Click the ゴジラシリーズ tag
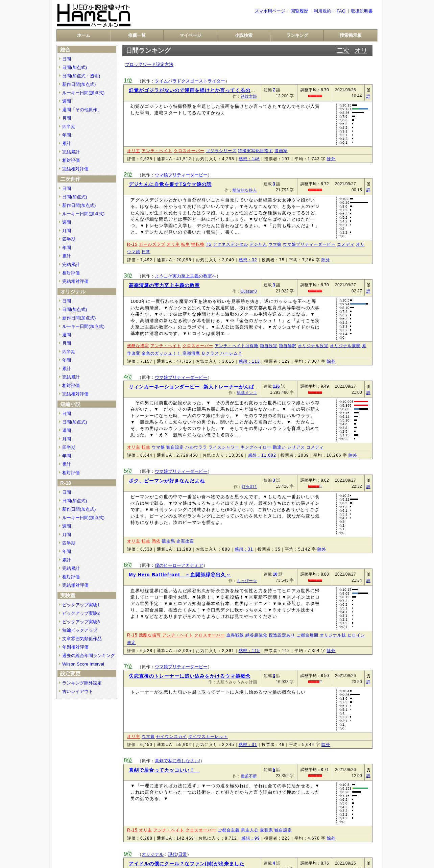This screenshot has width=434, height=868. coord(221,151)
